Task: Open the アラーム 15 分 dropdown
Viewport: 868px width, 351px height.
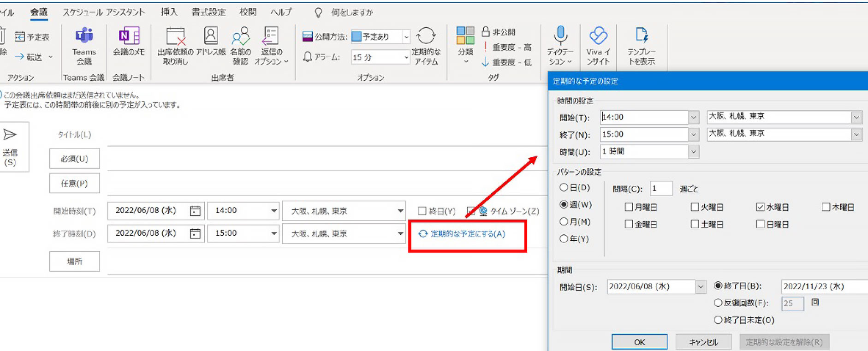Action: coord(406,57)
